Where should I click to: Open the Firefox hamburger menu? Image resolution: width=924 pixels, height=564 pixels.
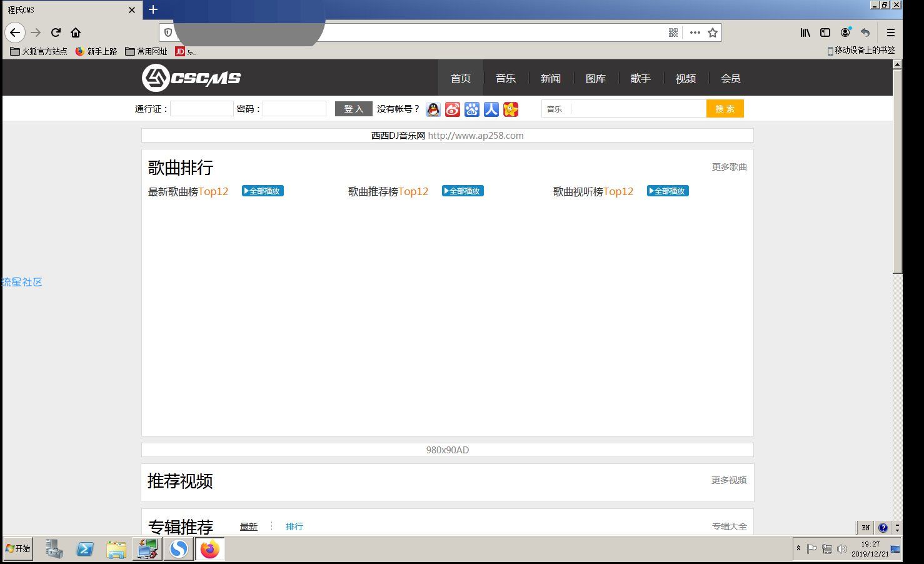click(x=891, y=33)
